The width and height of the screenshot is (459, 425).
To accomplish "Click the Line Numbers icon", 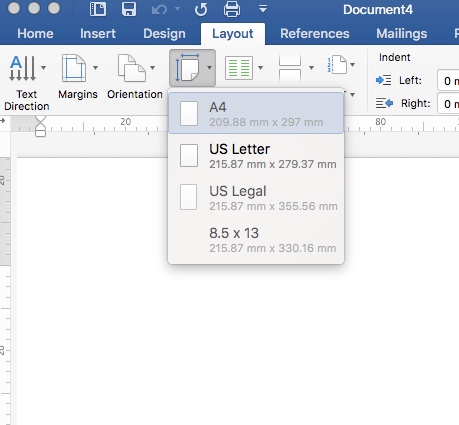I will [337, 65].
